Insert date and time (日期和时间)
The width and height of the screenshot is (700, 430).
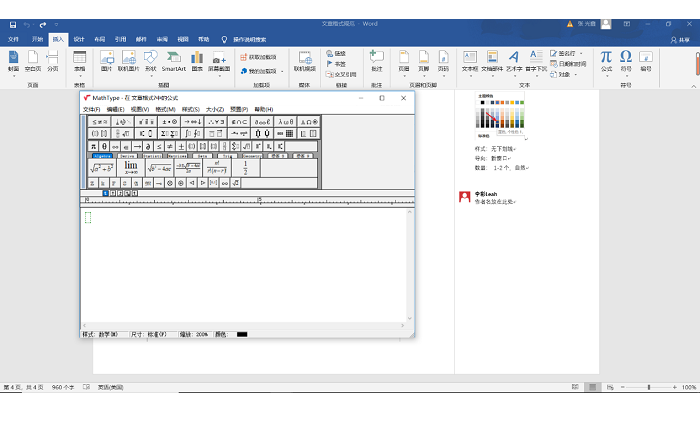pos(568,64)
